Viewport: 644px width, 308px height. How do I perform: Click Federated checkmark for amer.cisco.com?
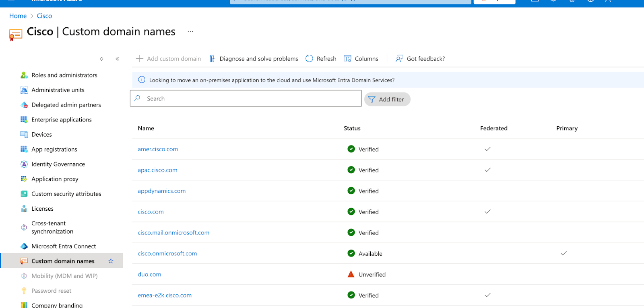(487, 149)
